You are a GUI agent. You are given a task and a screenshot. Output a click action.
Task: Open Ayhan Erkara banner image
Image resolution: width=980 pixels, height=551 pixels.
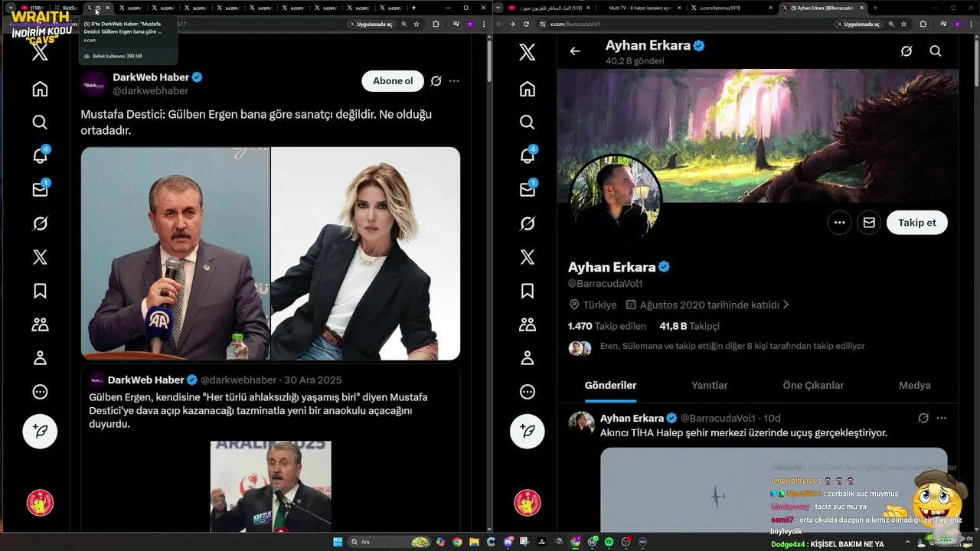tap(758, 136)
